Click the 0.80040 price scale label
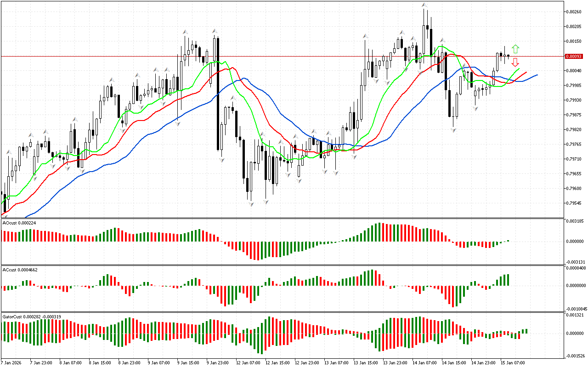The image size is (588, 368). tap(575, 71)
